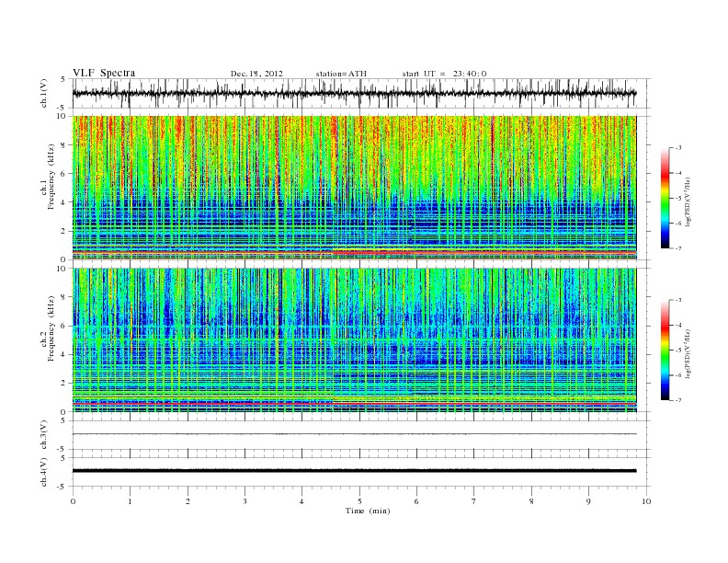Click the ch.1 voltage waveform trace

point(354,93)
